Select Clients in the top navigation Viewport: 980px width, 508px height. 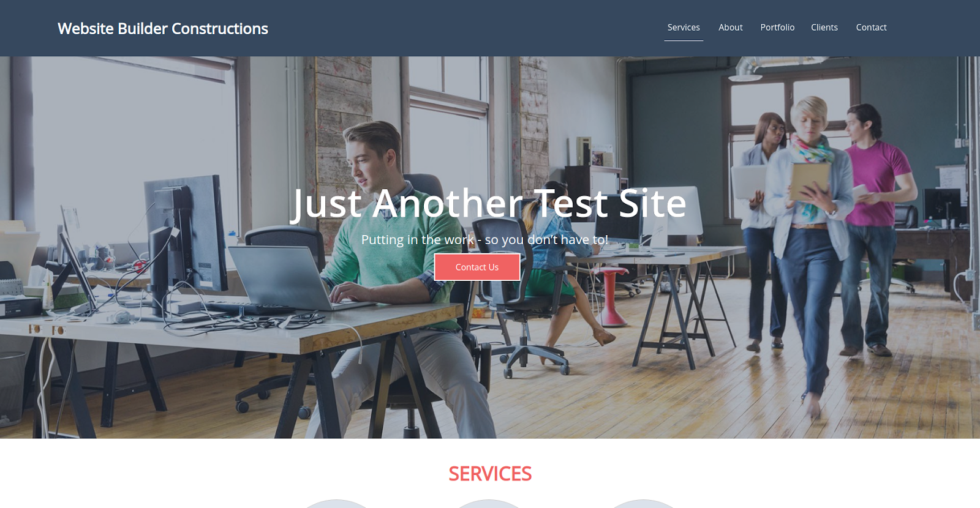[824, 28]
